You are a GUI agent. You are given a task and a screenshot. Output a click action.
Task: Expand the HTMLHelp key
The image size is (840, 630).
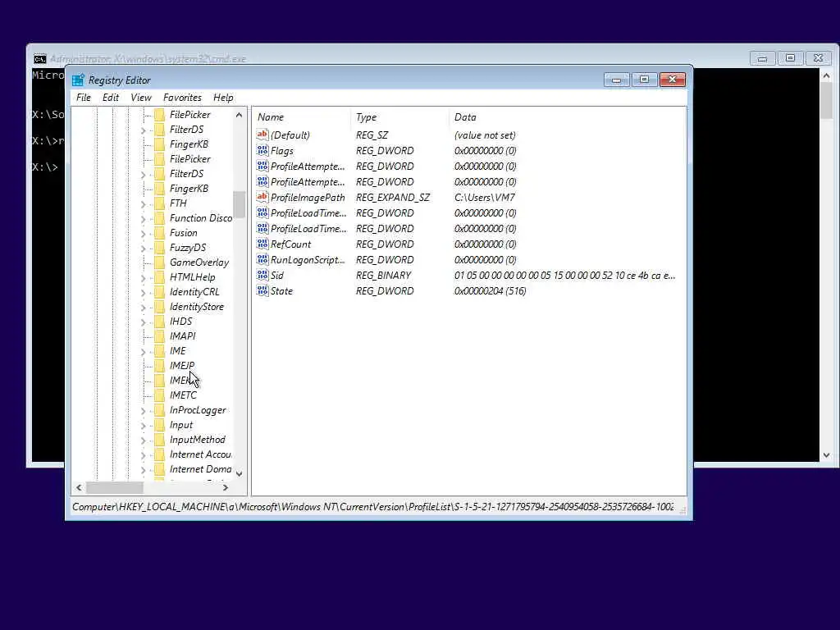tap(143, 278)
